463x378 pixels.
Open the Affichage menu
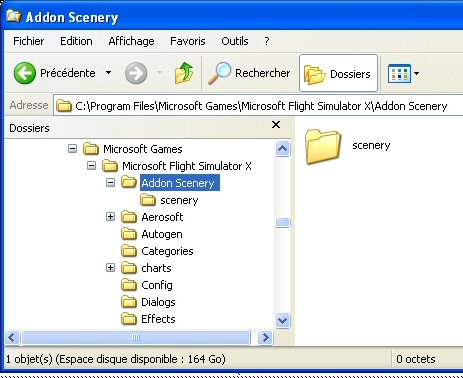tap(131, 41)
